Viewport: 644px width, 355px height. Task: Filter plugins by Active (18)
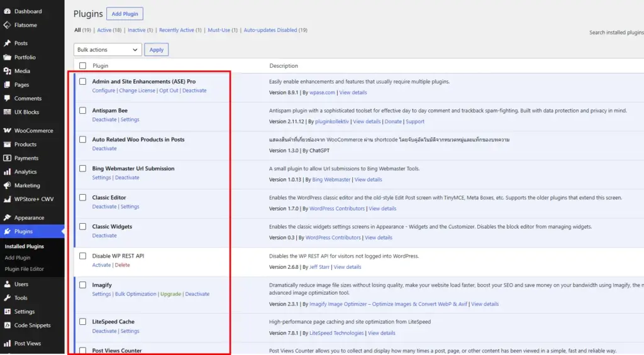(109, 30)
